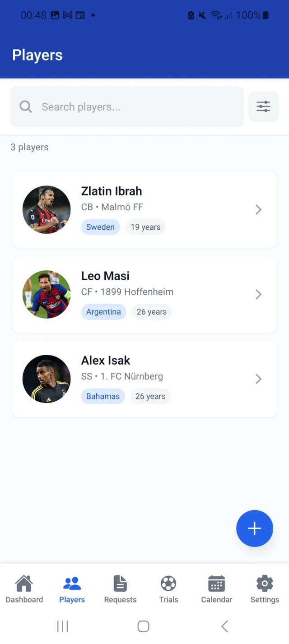This screenshot has width=289, height=644.
Task: Open the Trials soccer ball icon
Action: point(168,583)
